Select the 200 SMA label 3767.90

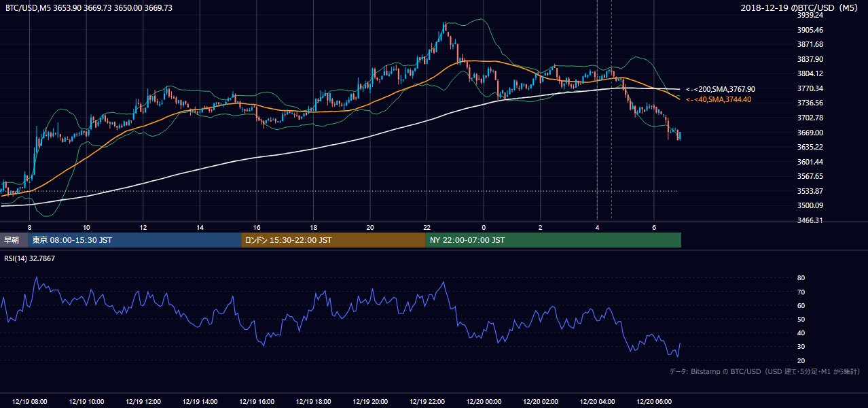click(x=721, y=89)
